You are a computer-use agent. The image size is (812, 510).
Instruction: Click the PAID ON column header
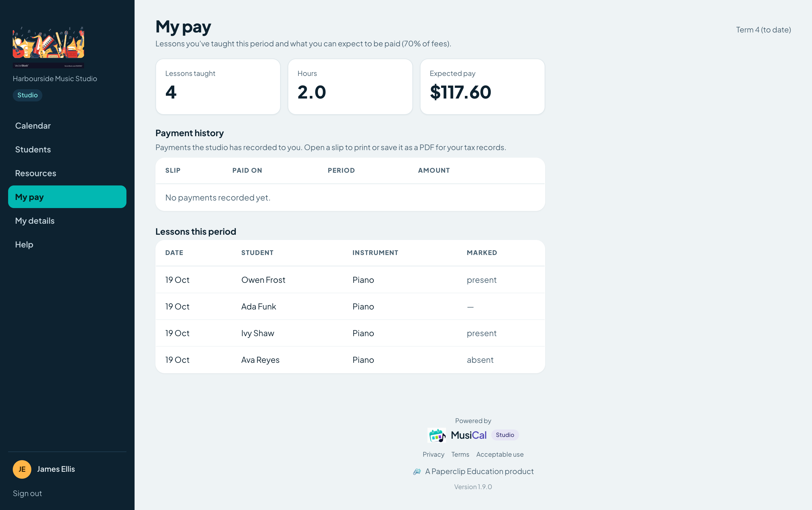pyautogui.click(x=247, y=170)
